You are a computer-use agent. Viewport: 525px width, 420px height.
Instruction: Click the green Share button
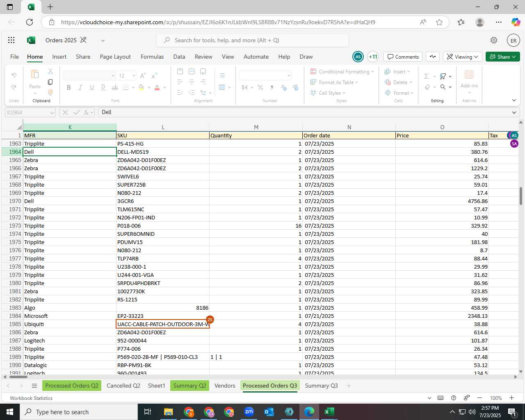503,57
